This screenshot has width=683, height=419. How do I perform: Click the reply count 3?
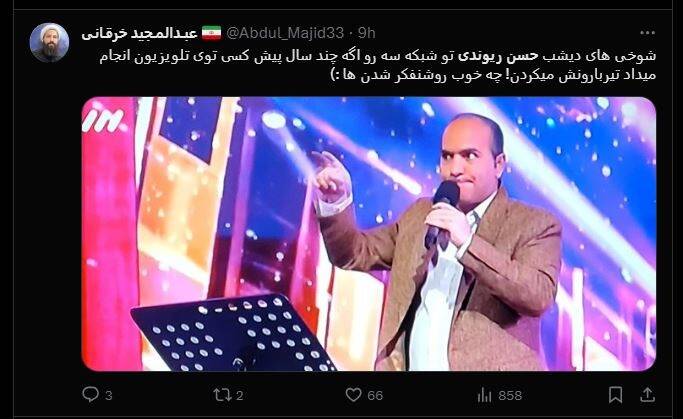click(x=108, y=395)
